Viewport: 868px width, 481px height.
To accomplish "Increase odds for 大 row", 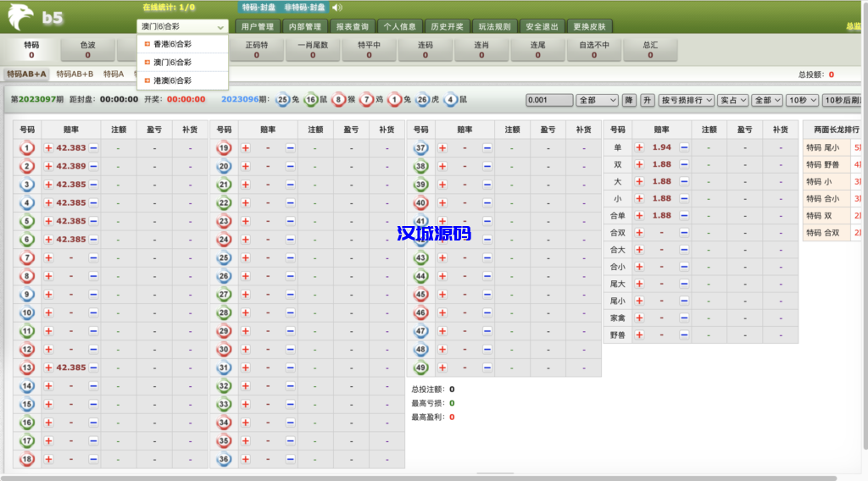I will [x=639, y=182].
